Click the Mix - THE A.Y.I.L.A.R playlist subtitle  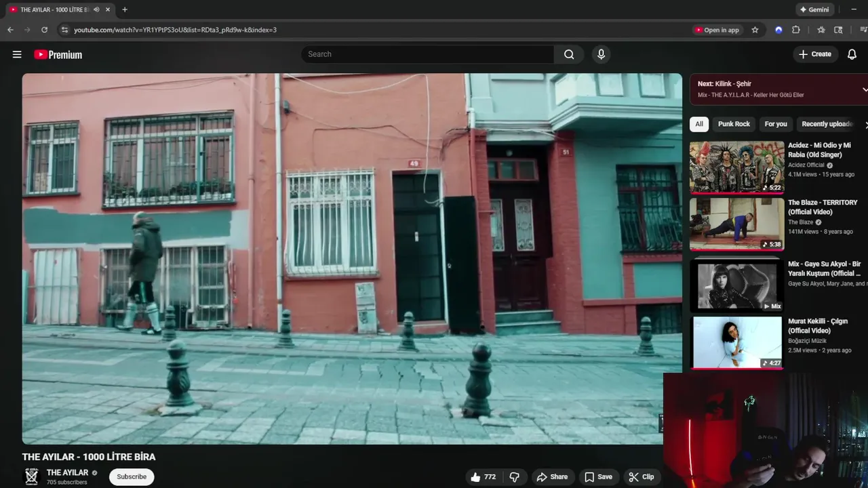pos(751,95)
